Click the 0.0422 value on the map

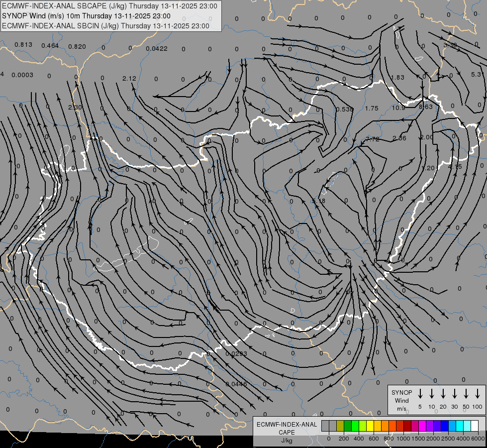point(157,49)
